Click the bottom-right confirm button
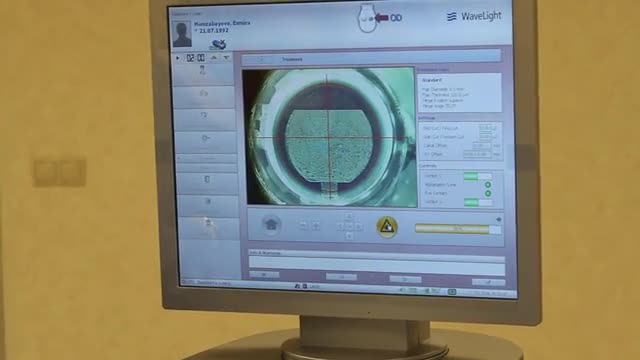This screenshot has width=640, height=360. point(488,282)
